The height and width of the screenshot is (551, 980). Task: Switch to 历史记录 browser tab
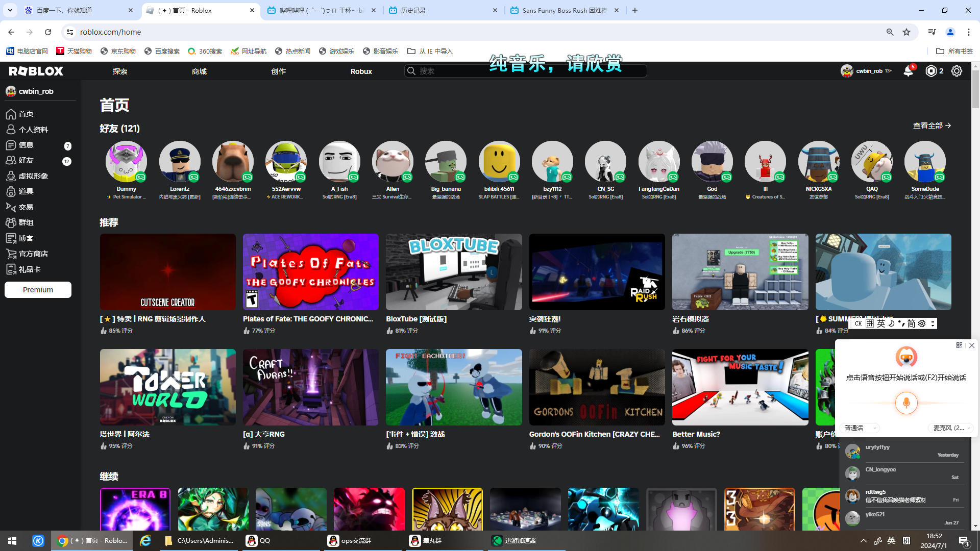click(443, 10)
